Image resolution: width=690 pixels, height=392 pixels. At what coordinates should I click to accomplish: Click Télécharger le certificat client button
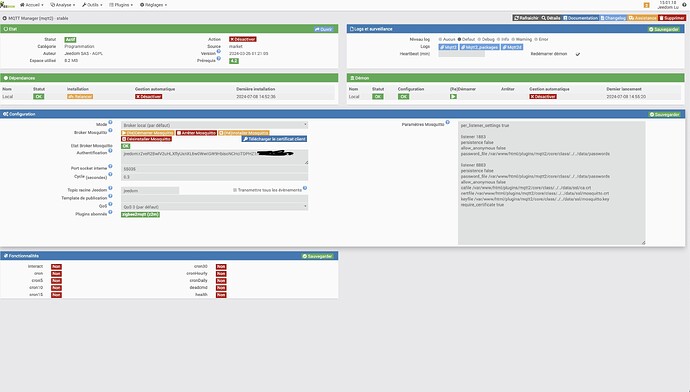[274, 139]
